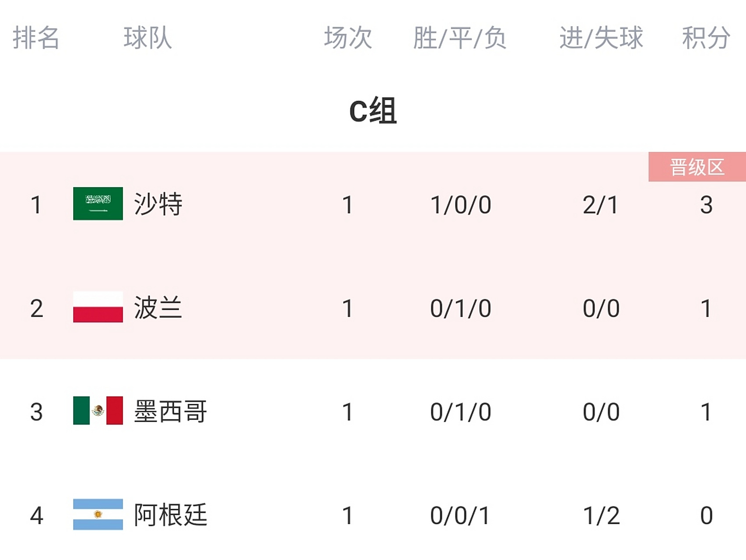
Task: Click the 排名 column header
Action: coord(36,38)
